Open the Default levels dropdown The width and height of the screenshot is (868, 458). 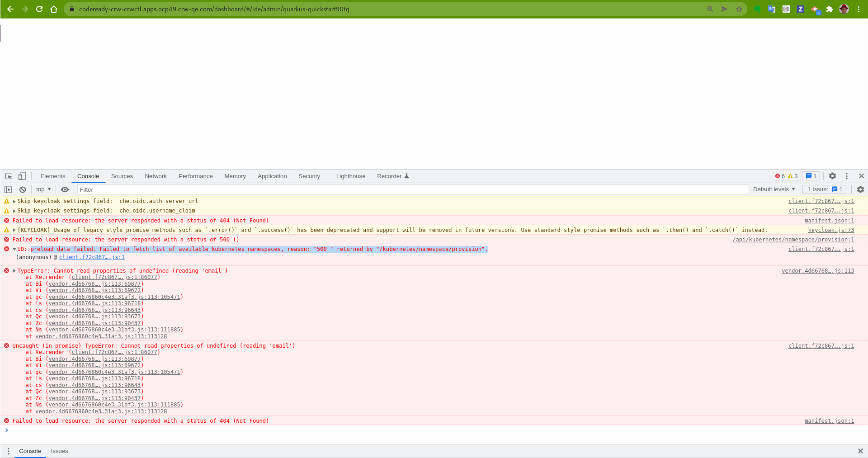pos(774,189)
